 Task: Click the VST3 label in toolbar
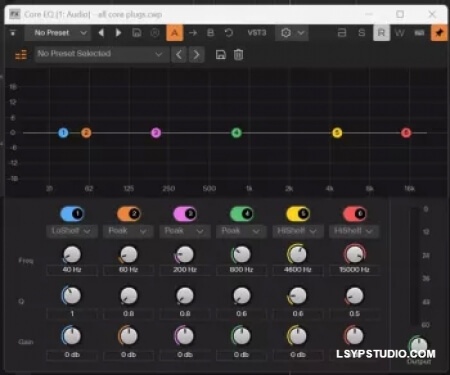click(x=257, y=33)
